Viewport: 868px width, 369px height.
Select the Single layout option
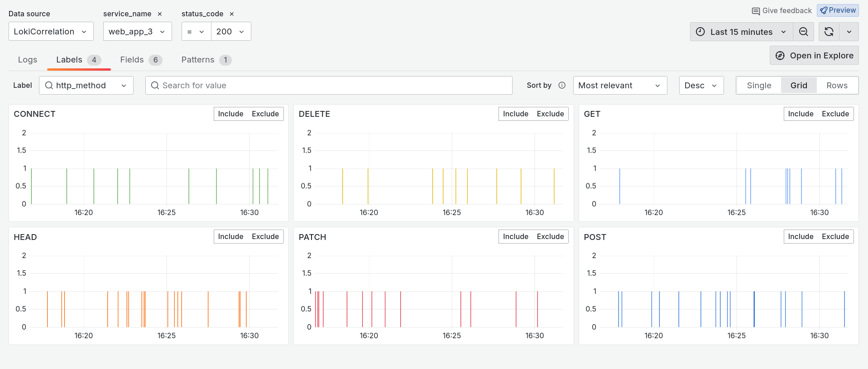point(759,85)
